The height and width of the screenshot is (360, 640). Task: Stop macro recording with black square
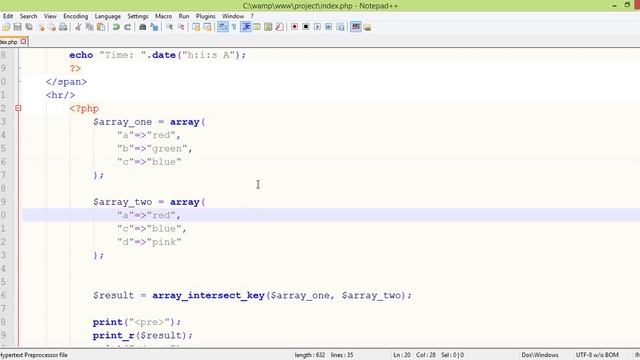point(306,27)
